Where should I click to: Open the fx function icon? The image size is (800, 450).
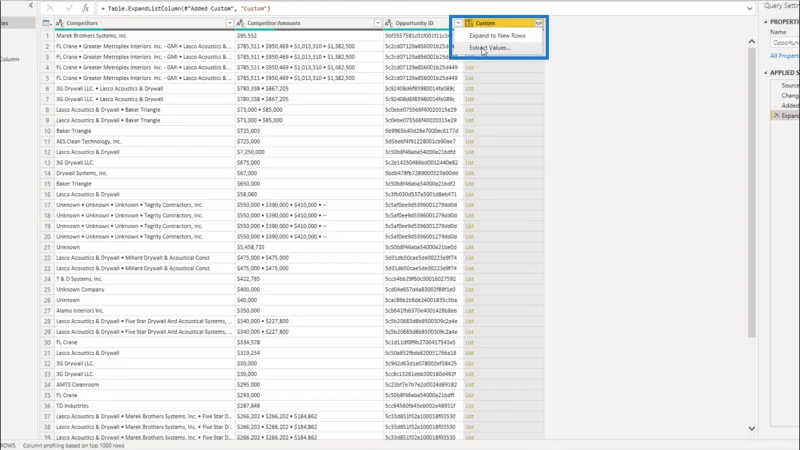click(86, 8)
